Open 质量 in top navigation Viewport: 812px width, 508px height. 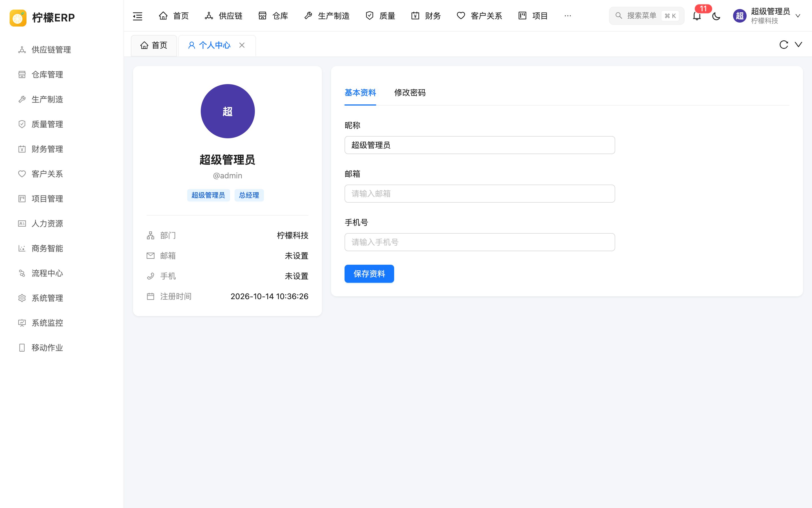tap(380, 16)
